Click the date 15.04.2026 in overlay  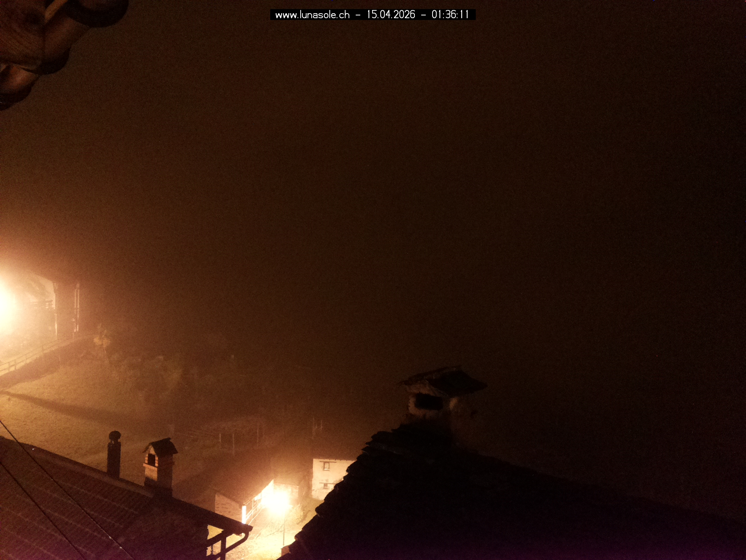[391, 15]
